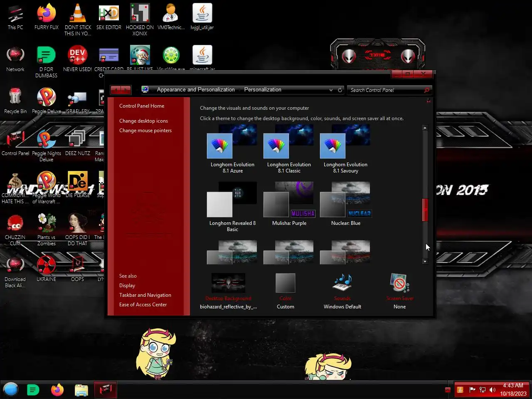Open the VM0Technic desktop shortcut

(171, 17)
